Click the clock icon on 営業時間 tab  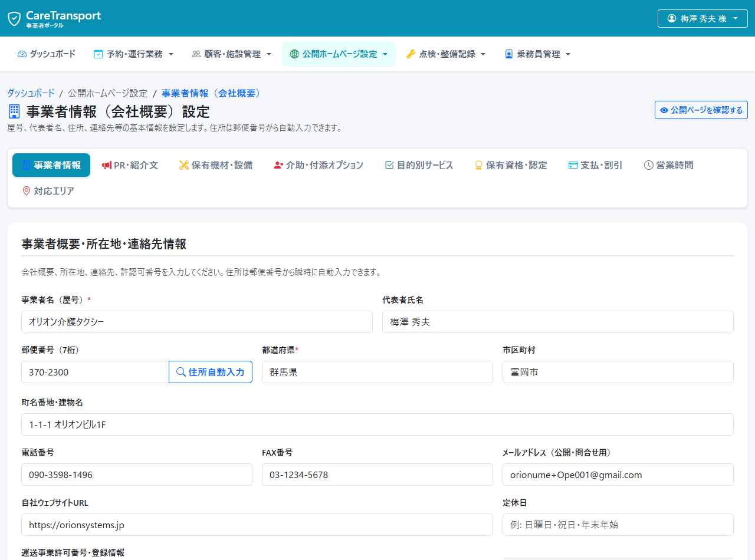(x=649, y=165)
